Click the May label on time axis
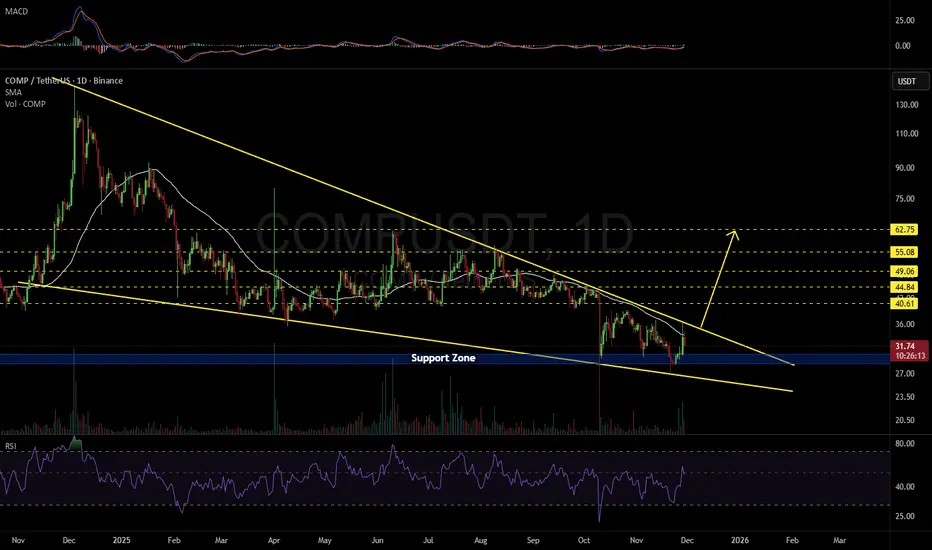The height and width of the screenshot is (550, 932). point(325,540)
